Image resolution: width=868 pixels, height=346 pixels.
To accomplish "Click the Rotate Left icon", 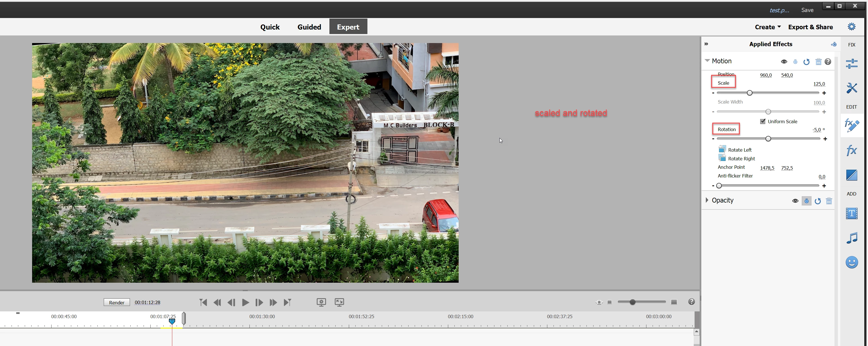I will [x=722, y=149].
